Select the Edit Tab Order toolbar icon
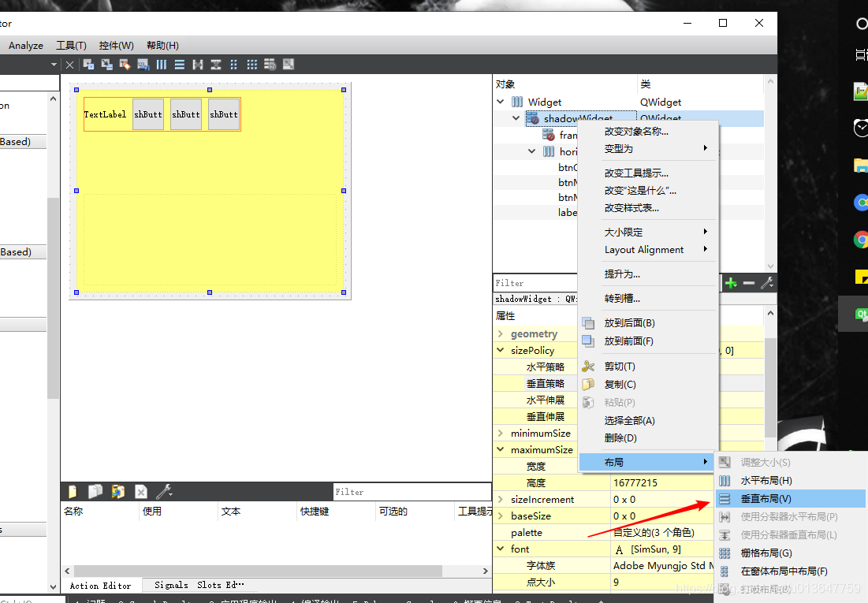Image resolution: width=868 pixels, height=603 pixels. click(143, 65)
